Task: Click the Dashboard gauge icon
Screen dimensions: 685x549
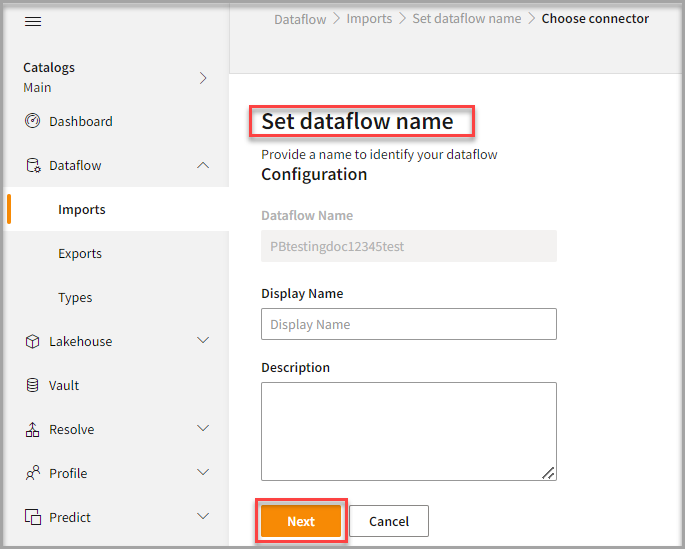Action: point(33,122)
